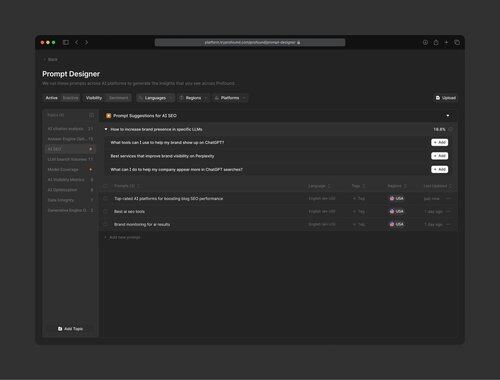Select the LLM Search Volumes topic
This screenshot has width=500, height=380.
tap(70, 159)
